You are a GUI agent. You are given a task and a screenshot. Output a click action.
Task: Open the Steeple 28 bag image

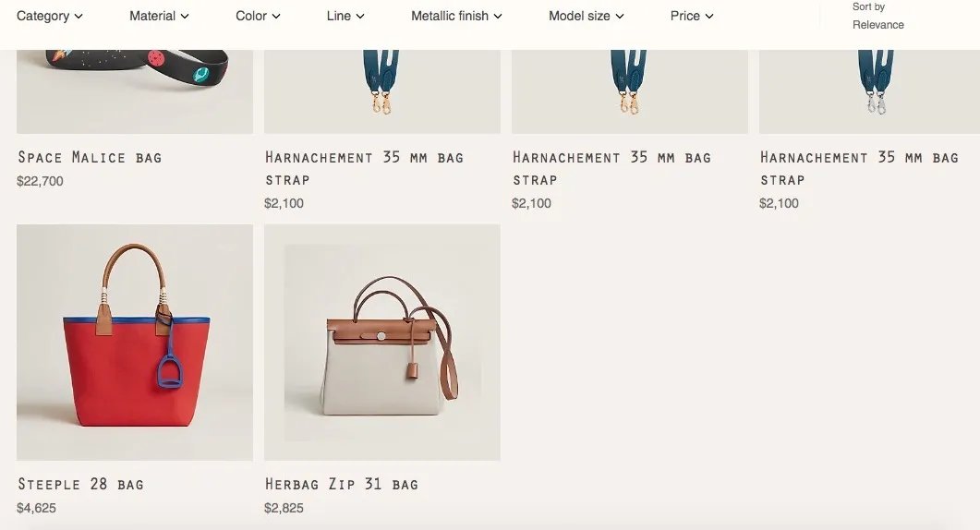coord(135,343)
